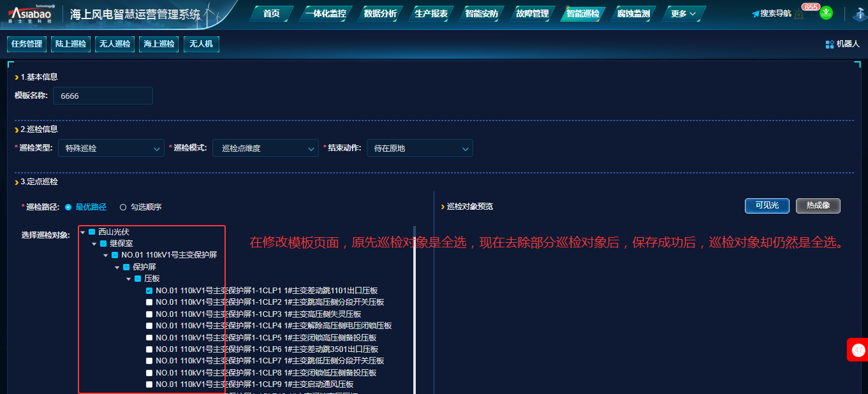Click the green user avatar icon
Image resolution: width=868 pixels, height=394 pixels.
pyautogui.click(x=826, y=13)
